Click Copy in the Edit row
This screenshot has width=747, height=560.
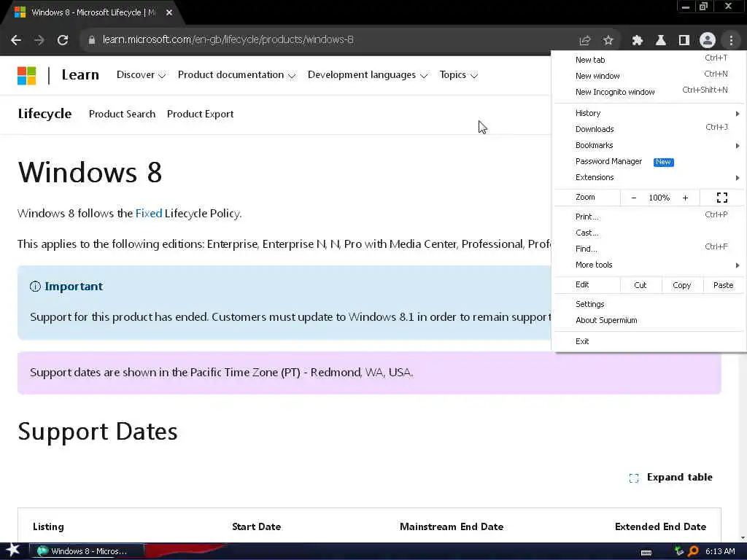coord(682,285)
